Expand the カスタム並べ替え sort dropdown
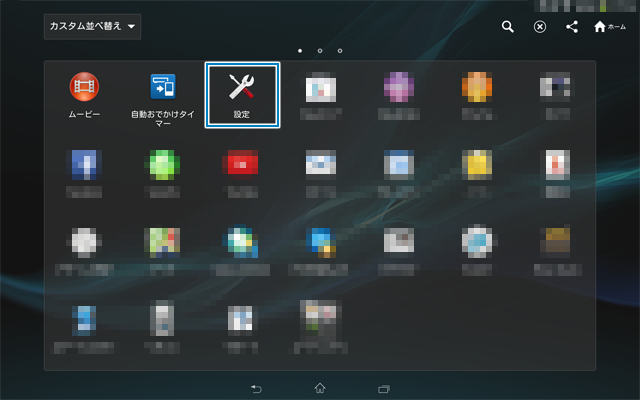 point(93,26)
